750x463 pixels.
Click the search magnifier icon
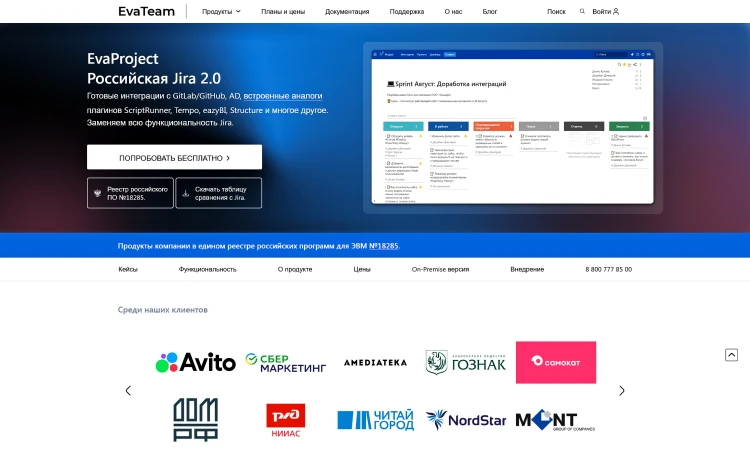pyautogui.click(x=582, y=11)
